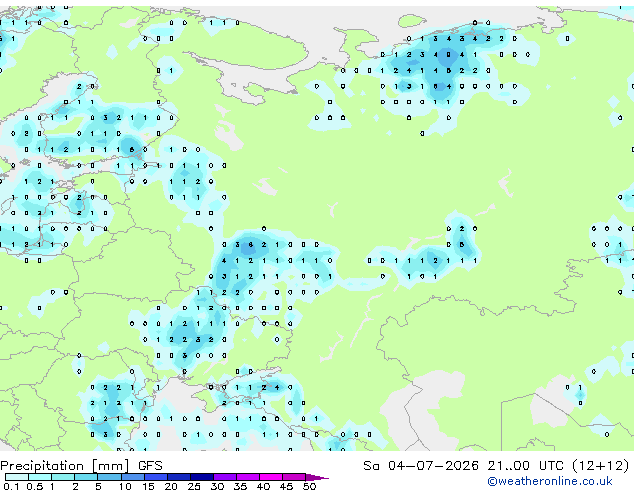Image resolution: width=634 pixels, height=490 pixels.
Task: Pick the legend swatch between 10 and 15
Action: click(x=133, y=477)
